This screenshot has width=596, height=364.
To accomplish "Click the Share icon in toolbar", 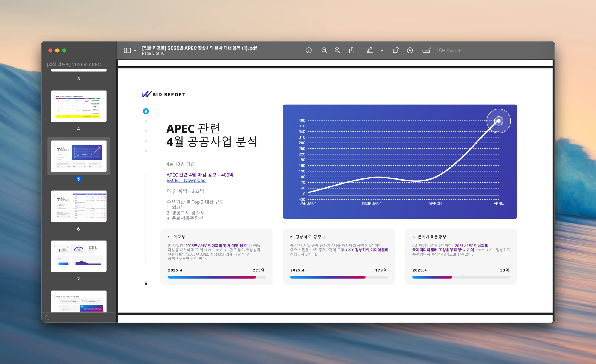I will click(x=352, y=50).
